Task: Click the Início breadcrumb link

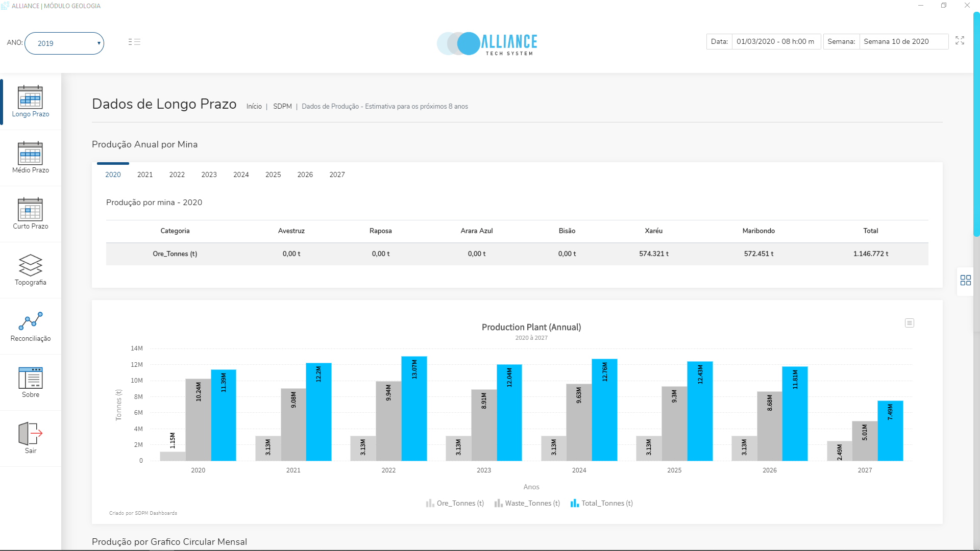Action: pyautogui.click(x=254, y=107)
